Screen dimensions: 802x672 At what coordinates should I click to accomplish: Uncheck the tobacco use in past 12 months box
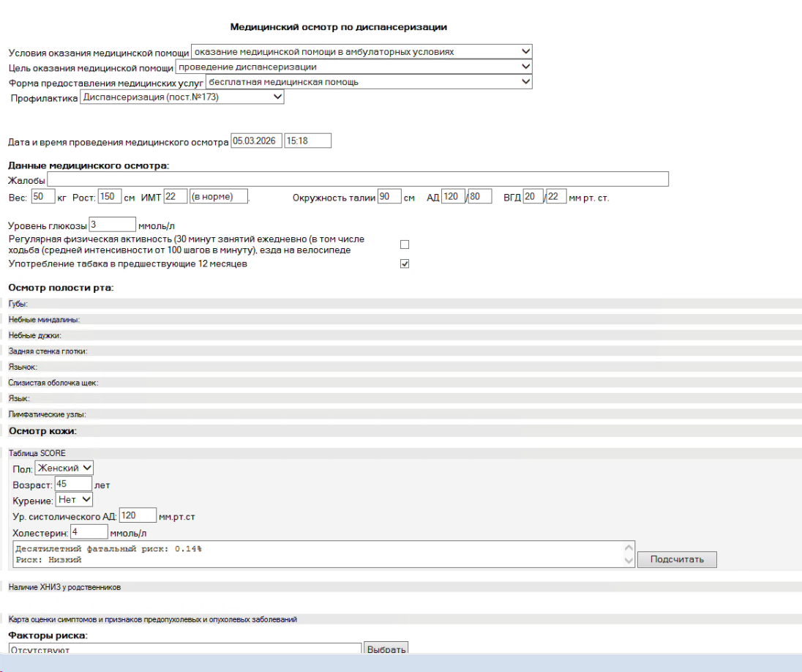(x=405, y=264)
